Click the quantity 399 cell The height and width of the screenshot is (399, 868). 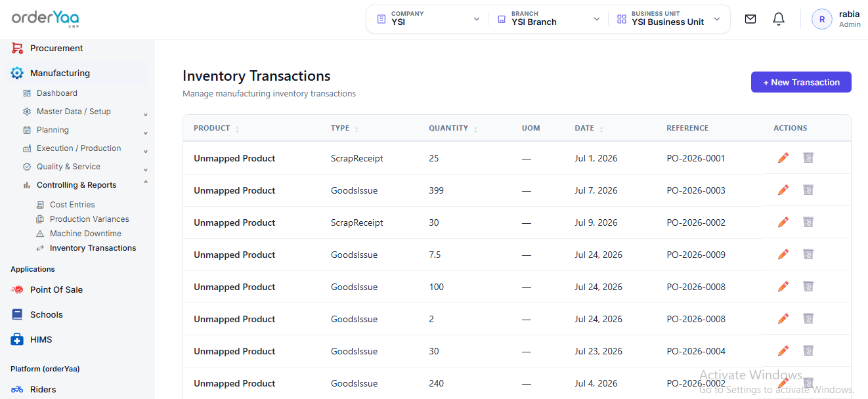point(436,190)
